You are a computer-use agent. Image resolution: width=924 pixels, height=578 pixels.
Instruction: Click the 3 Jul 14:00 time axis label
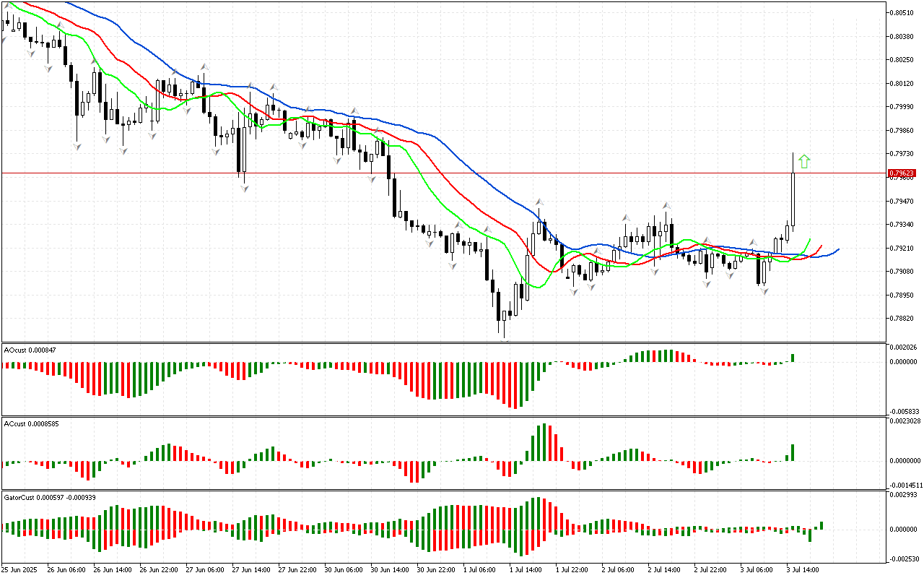[x=802, y=569]
